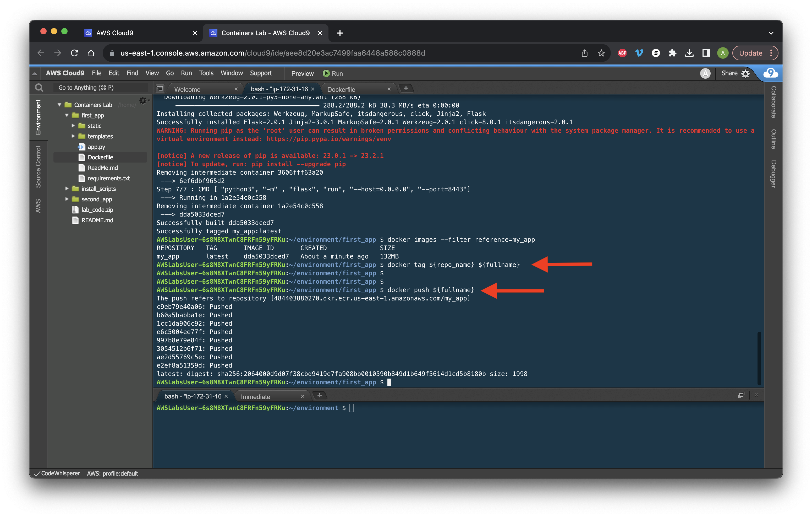Open the Environment side panel

38,117
